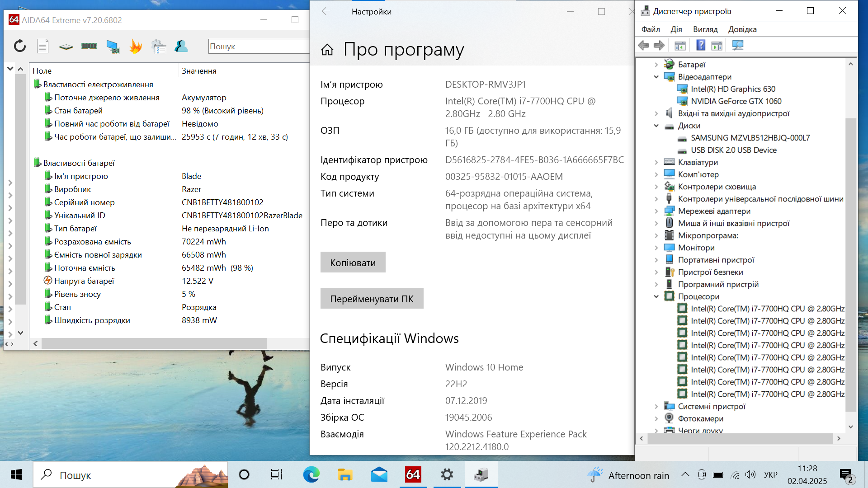Select USB DISK 2.0 USB Device
This screenshot has width=868, height=488.
tap(733, 150)
